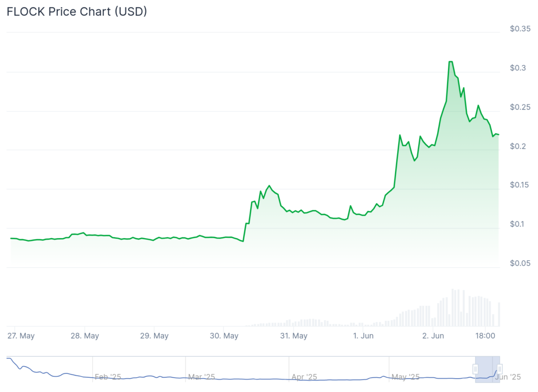Click the 30. May x-axis date label
The height and width of the screenshot is (392, 538).
click(x=224, y=336)
